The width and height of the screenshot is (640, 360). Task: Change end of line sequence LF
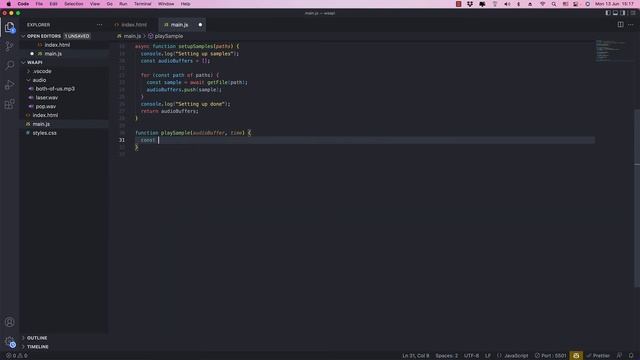click(488, 356)
